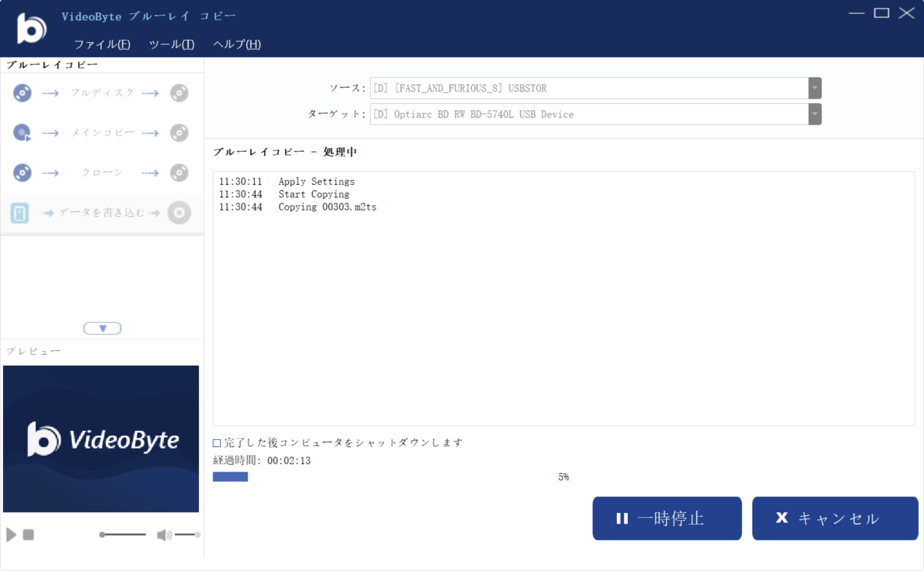Select the フルディスク copy mode icon
Image resolution: width=924 pixels, height=571 pixels.
point(22,93)
